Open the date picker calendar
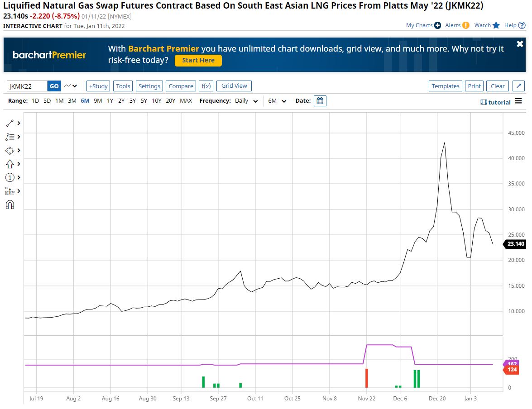The width and height of the screenshot is (532, 409). [x=320, y=101]
